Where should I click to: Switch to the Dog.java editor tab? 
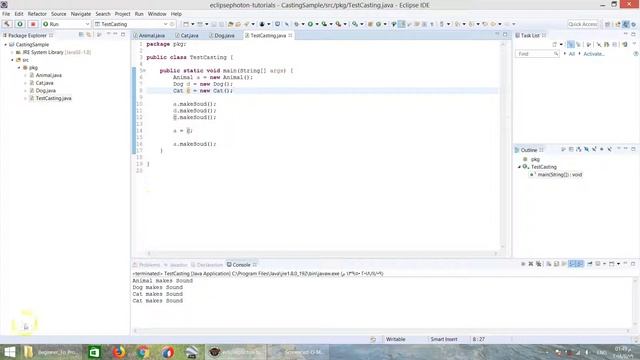tap(223, 36)
